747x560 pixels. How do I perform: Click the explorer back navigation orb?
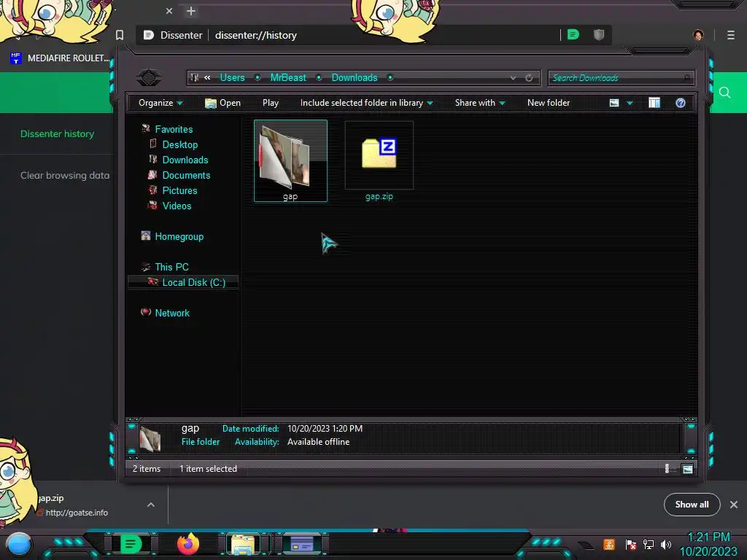(x=149, y=77)
